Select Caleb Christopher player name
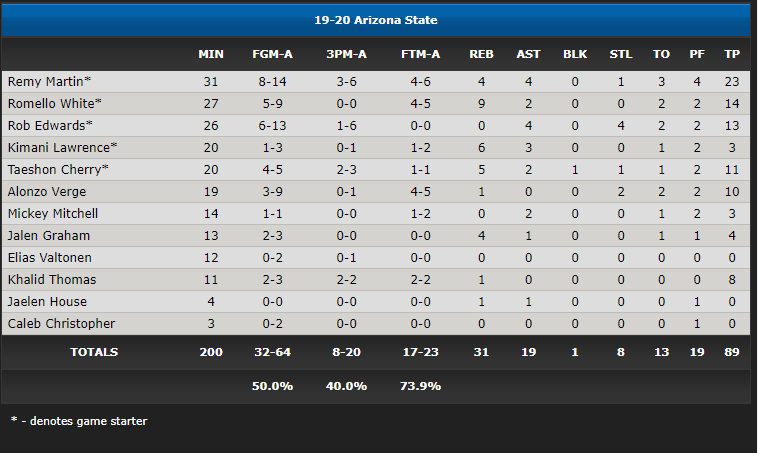Viewport: 758px width, 453px height. [61, 323]
